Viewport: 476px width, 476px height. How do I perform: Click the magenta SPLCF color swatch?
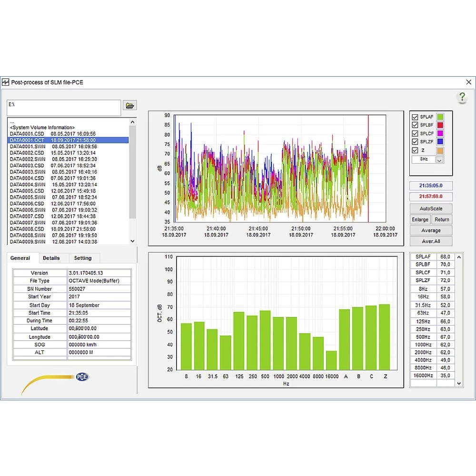click(x=440, y=134)
